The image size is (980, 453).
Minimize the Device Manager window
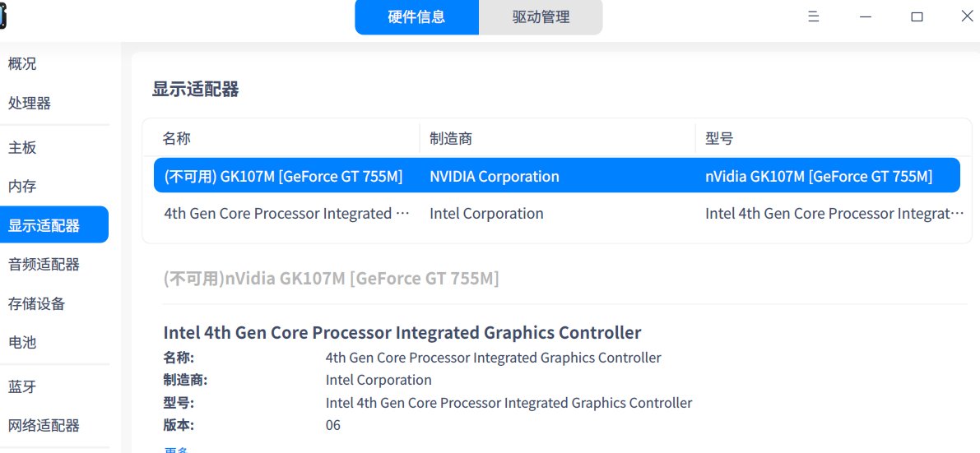[865, 16]
